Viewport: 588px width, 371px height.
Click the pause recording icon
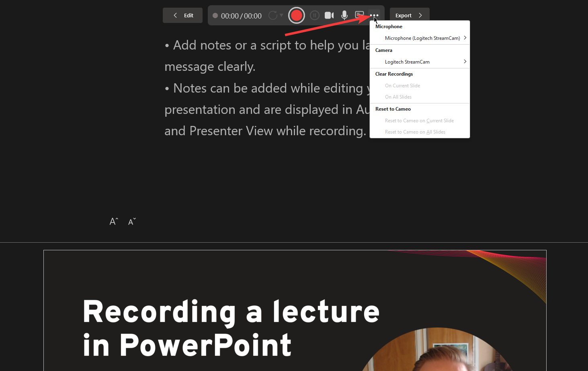pyautogui.click(x=315, y=16)
